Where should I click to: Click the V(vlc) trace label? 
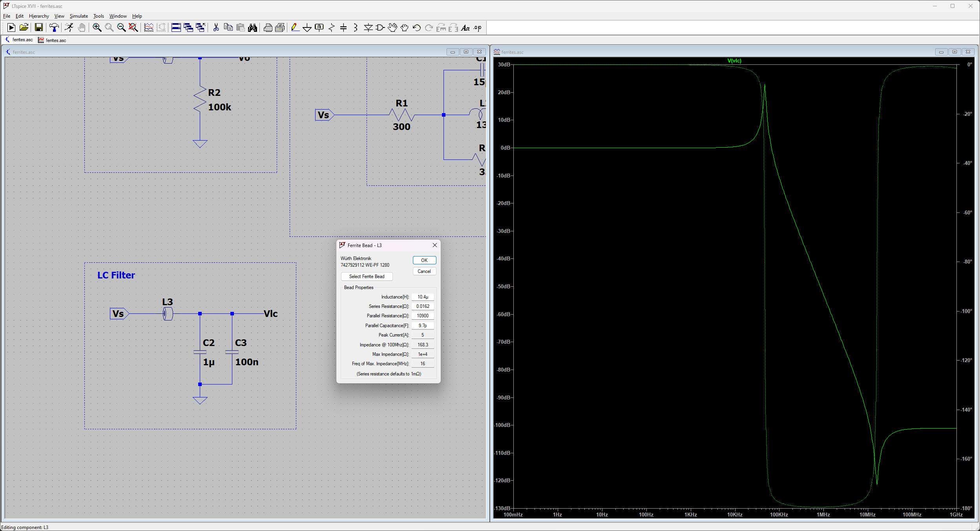pos(734,60)
